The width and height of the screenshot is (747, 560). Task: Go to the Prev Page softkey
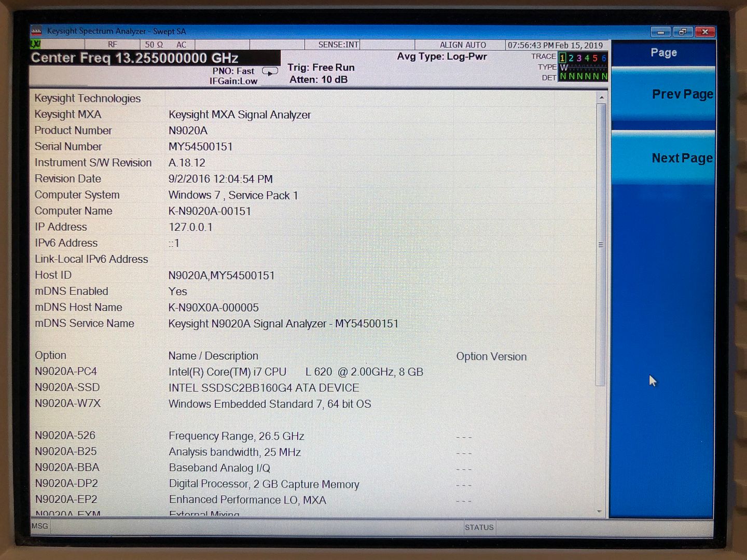coord(663,94)
